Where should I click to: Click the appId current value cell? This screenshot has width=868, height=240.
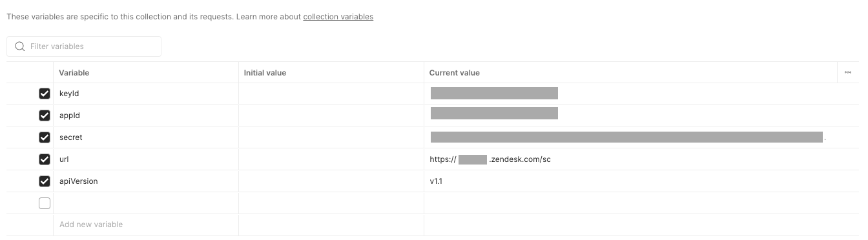(641, 115)
